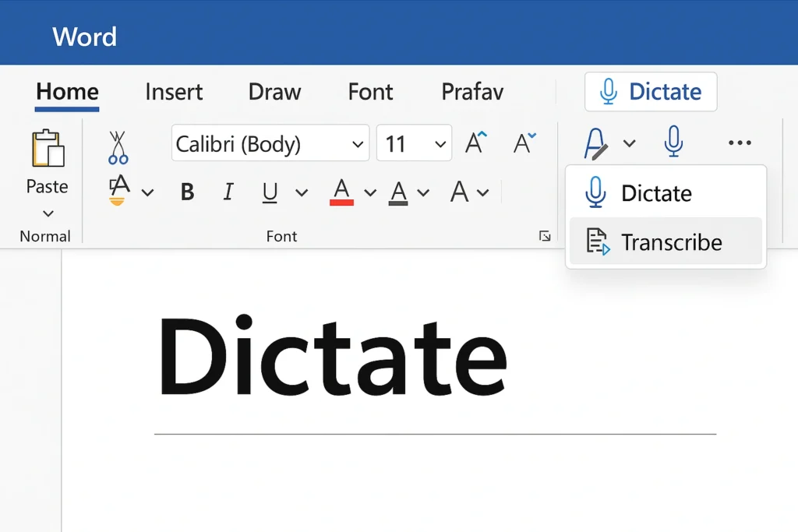Open the Draw tab

(274, 92)
